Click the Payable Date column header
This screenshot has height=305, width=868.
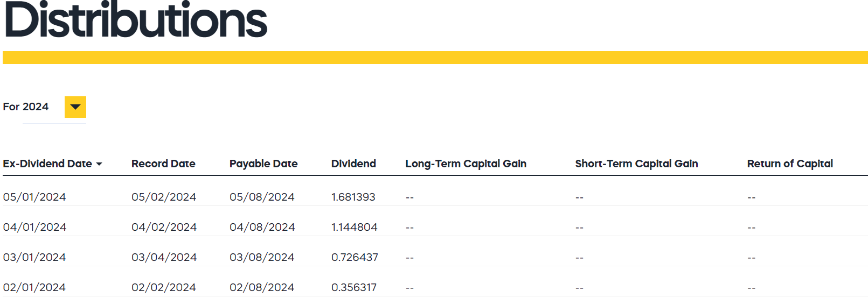click(x=263, y=164)
